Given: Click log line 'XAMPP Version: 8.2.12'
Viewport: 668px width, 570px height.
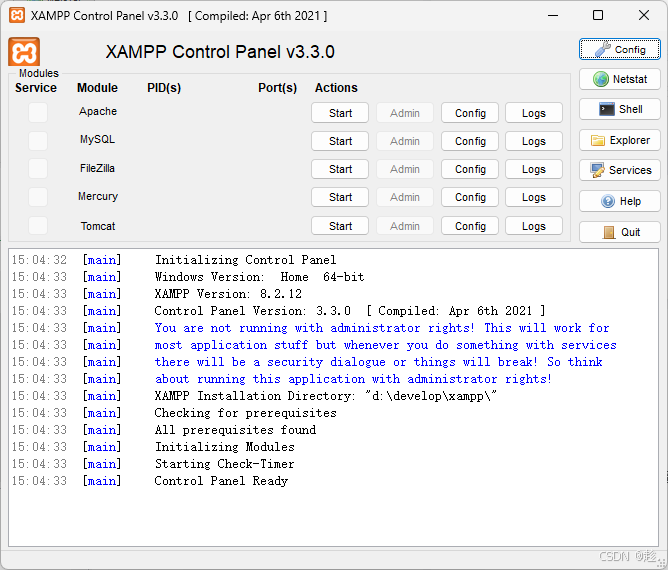Looking at the screenshot, I should 228,294.
